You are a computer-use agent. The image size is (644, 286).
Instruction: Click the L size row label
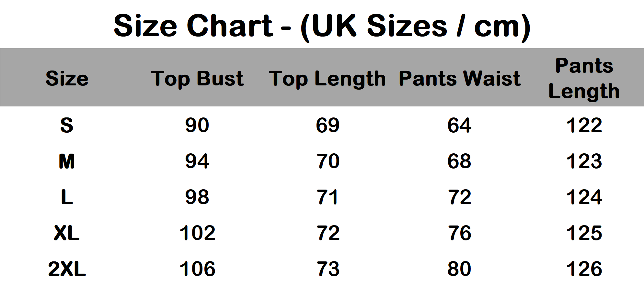click(x=67, y=197)
